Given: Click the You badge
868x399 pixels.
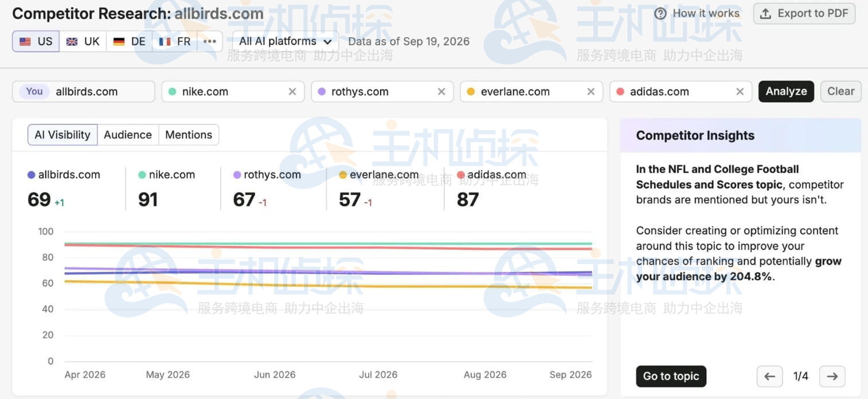Looking at the screenshot, I should click(x=34, y=92).
